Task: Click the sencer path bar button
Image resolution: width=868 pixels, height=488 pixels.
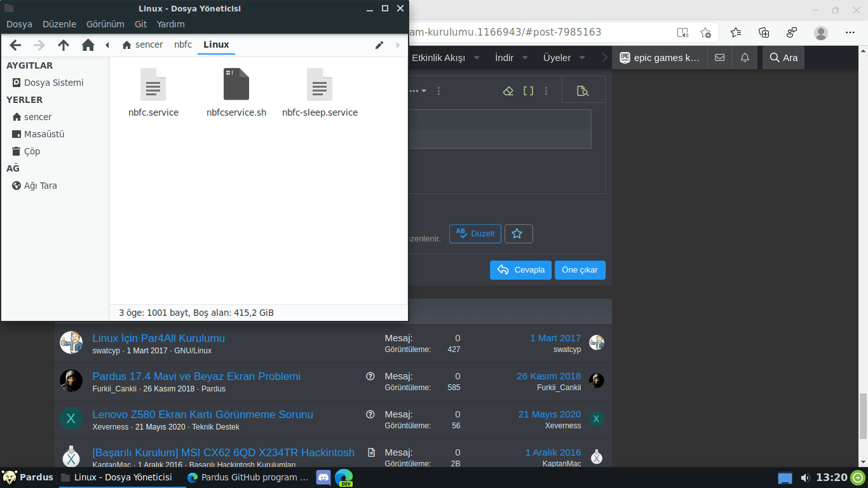Action: tap(142, 44)
